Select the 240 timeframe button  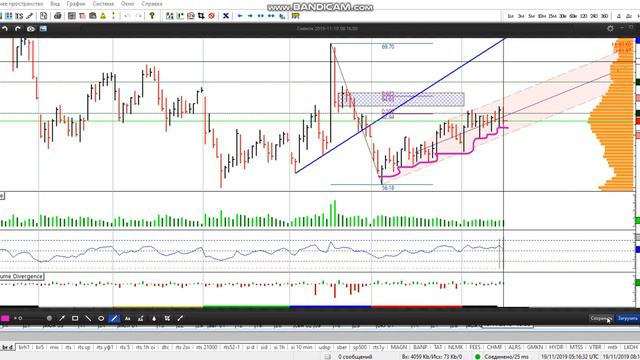(594, 16)
